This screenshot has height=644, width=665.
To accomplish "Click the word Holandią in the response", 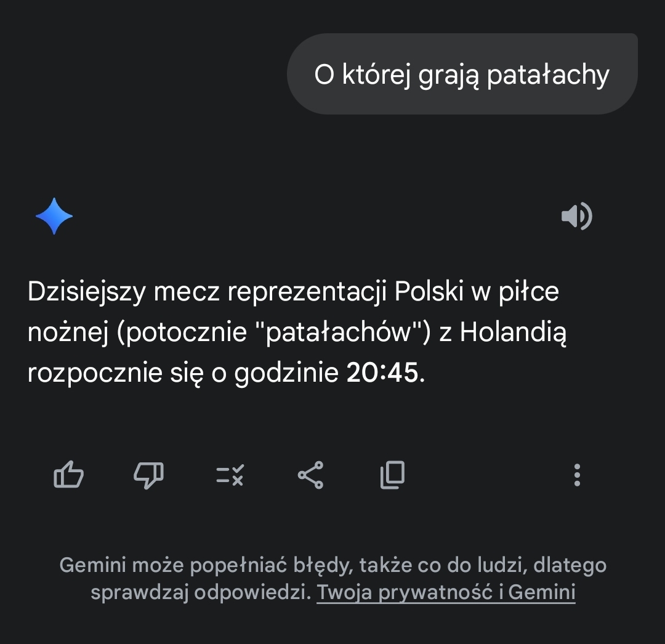I will pyautogui.click(x=513, y=332).
